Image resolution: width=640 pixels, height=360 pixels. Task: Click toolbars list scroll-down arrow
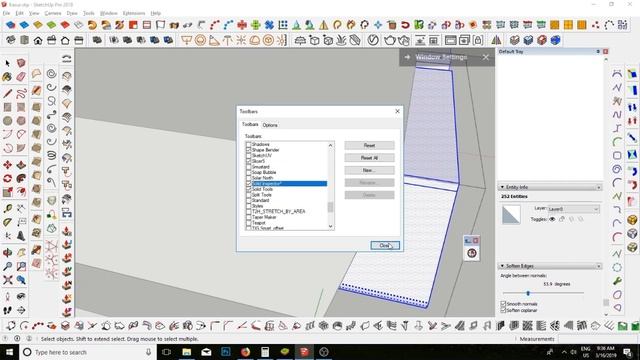(331, 227)
